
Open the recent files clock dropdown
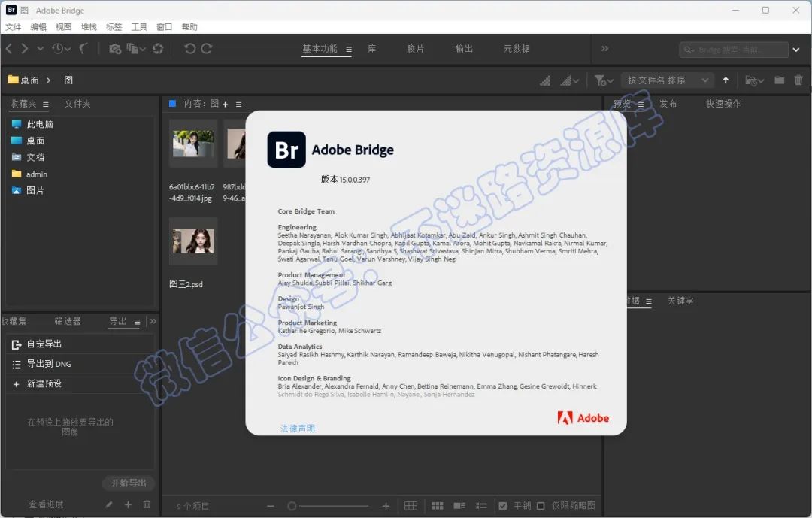tap(61, 49)
